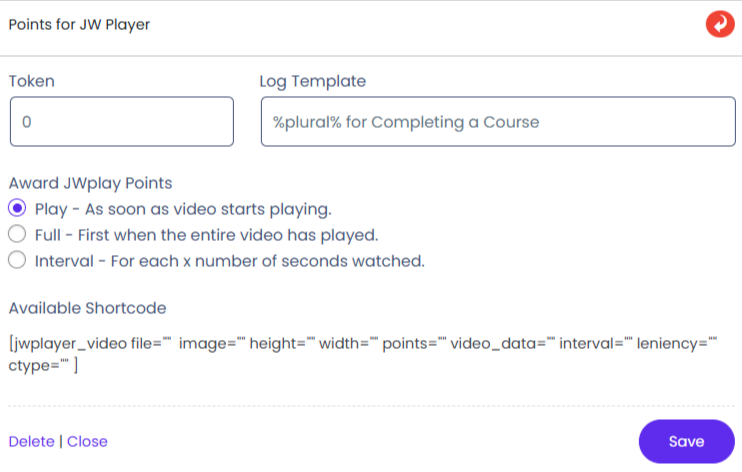Click the 'Award JWplay Points' heading
Image resolution: width=742 pixels, height=472 pixels.
(90, 183)
